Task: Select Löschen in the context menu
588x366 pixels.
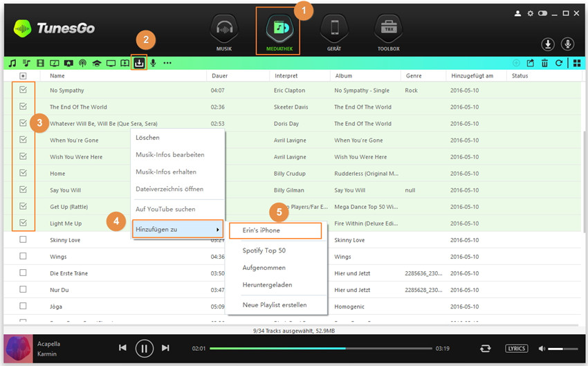Action: tap(147, 138)
